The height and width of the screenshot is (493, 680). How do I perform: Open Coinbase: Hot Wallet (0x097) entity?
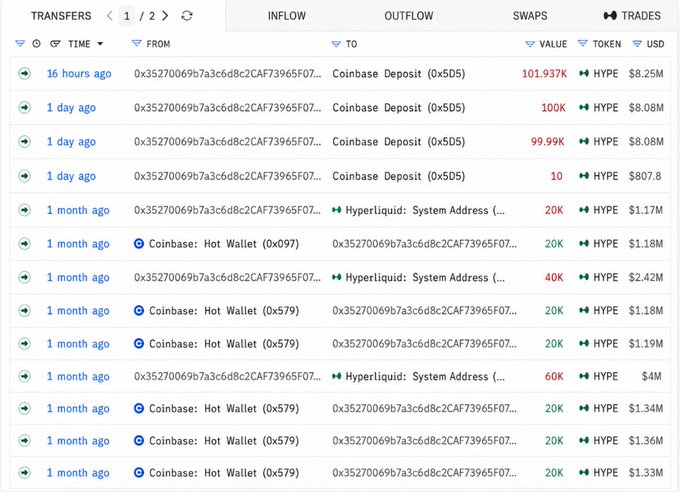[x=224, y=244]
